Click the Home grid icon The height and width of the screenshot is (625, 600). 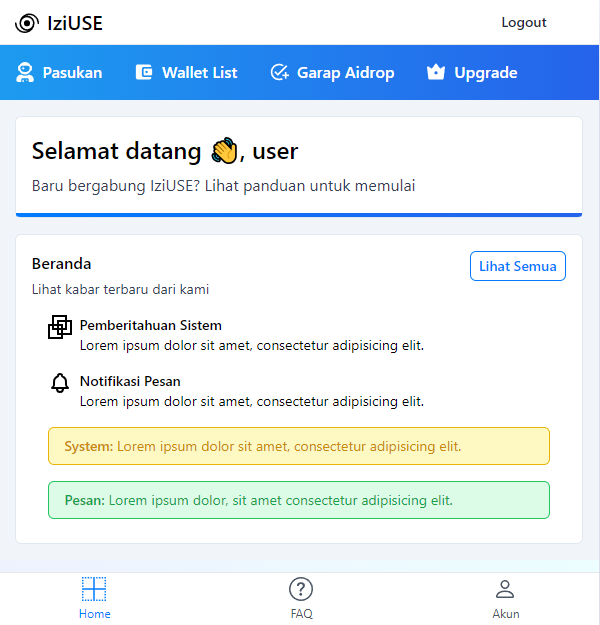[x=94, y=589]
